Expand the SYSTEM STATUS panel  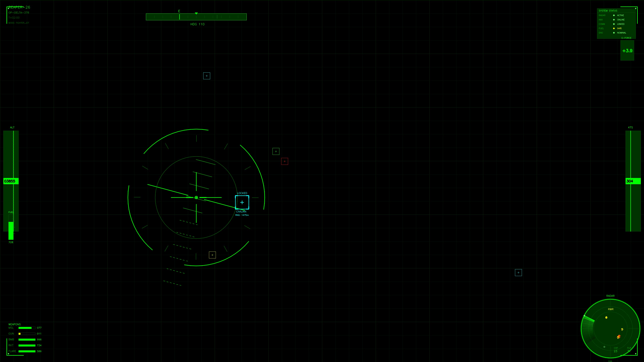(608, 11)
